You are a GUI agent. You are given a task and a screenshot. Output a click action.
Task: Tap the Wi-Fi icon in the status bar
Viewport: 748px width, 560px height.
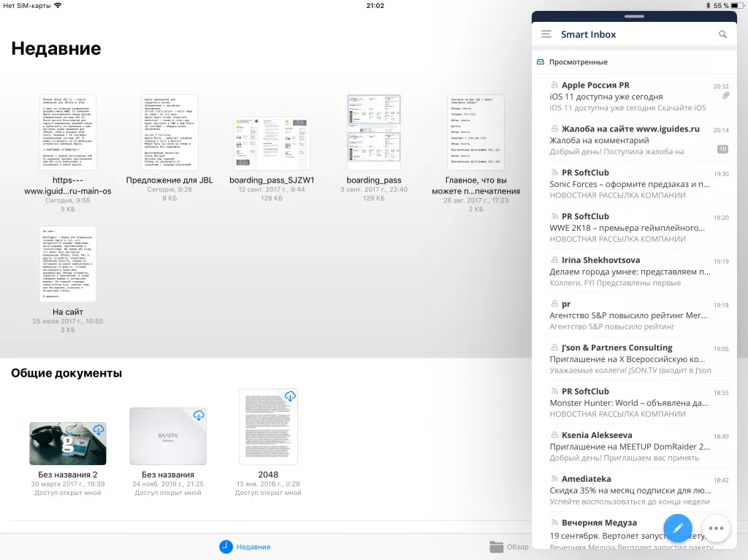tap(58, 6)
